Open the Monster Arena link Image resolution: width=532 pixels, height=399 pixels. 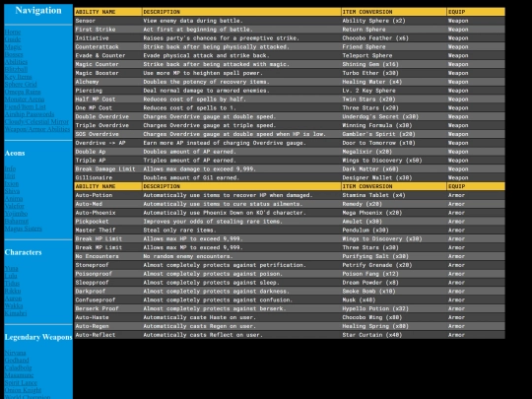25,100
